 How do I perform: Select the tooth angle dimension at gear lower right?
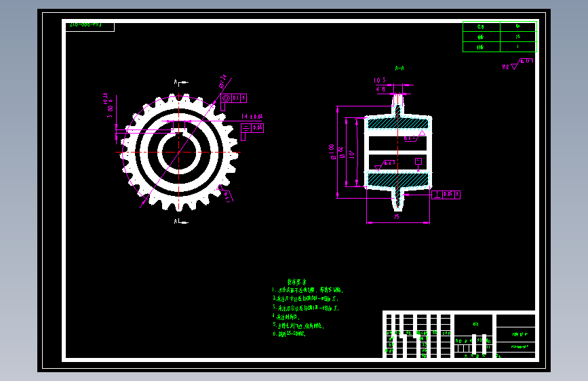[226, 193]
